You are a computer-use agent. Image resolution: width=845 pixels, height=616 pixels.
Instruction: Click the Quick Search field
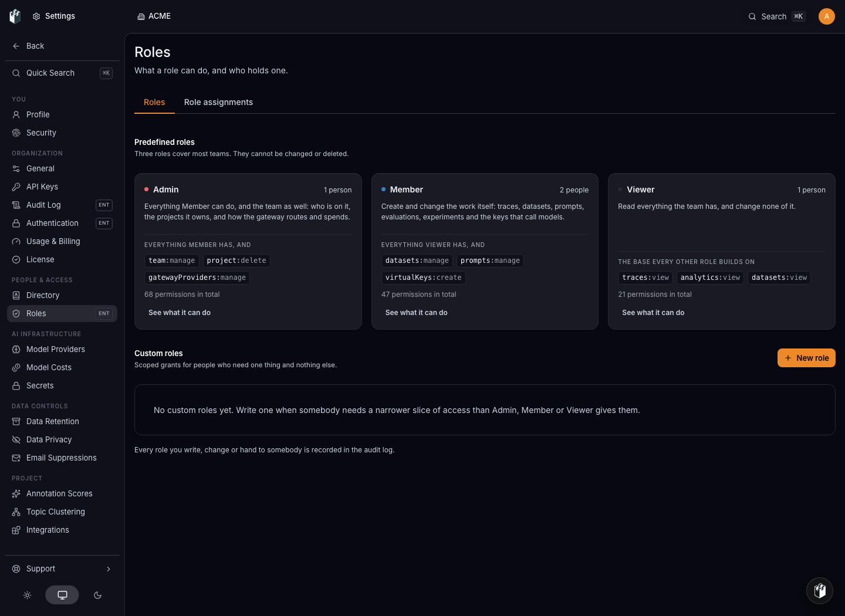[x=62, y=73]
